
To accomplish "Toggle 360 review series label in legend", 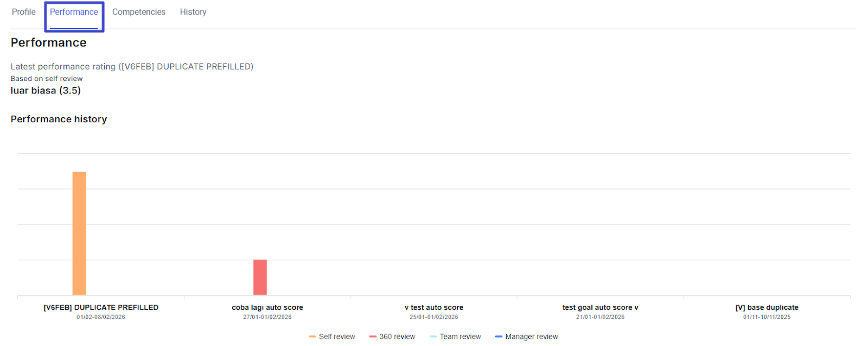I will tap(397, 337).
